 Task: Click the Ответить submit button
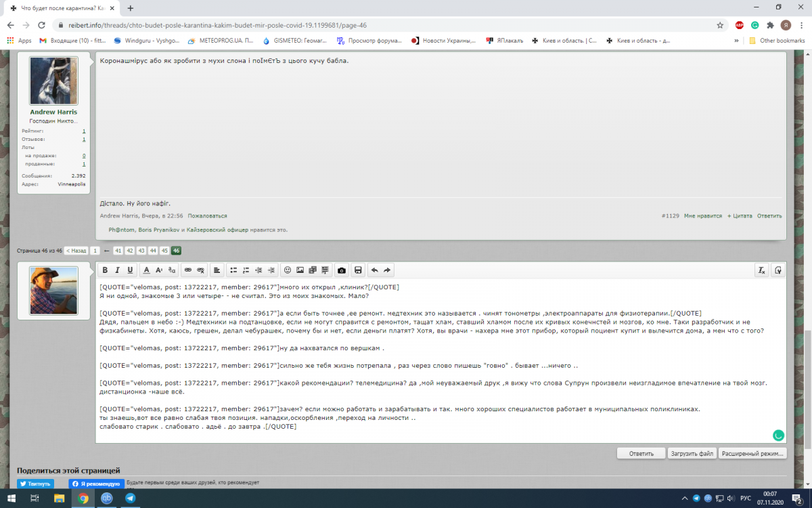[641, 453]
